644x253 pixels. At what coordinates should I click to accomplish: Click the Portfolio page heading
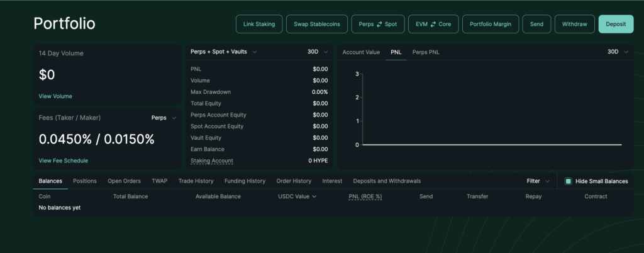(65, 24)
